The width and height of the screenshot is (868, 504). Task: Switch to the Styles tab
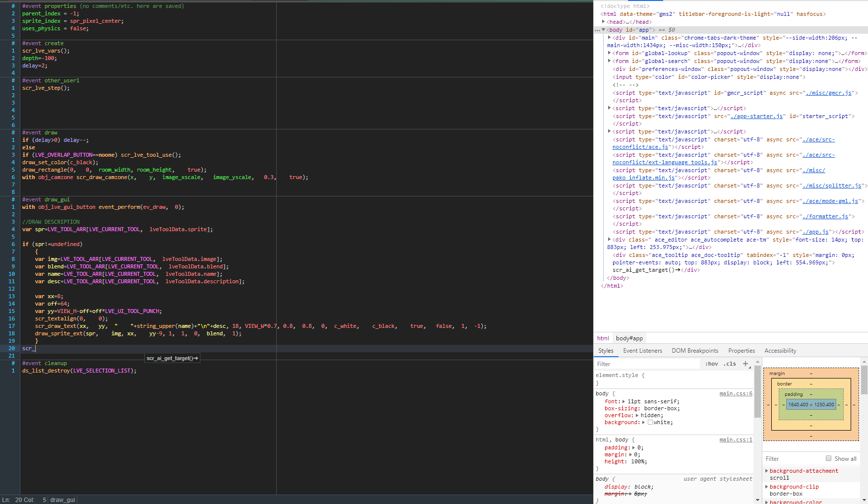pyautogui.click(x=606, y=351)
